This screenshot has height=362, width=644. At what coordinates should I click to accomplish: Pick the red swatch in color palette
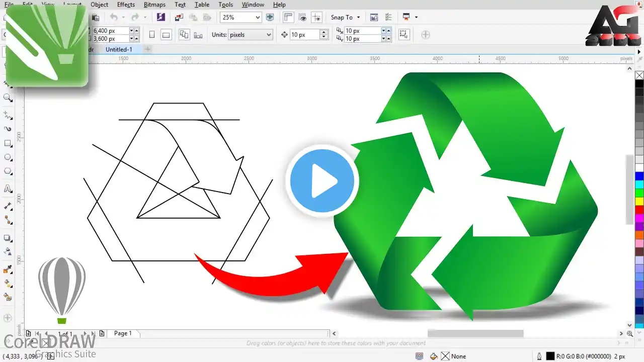coord(639,210)
